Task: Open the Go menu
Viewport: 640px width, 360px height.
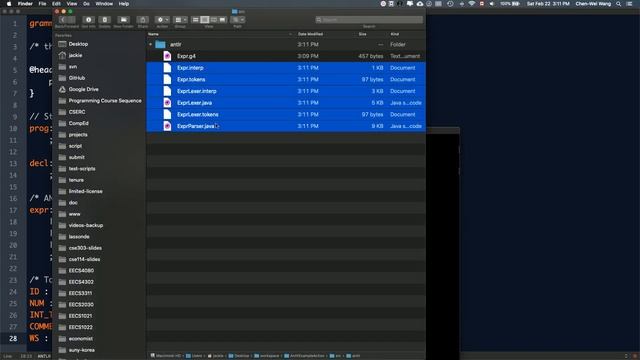Action: tap(87, 4)
